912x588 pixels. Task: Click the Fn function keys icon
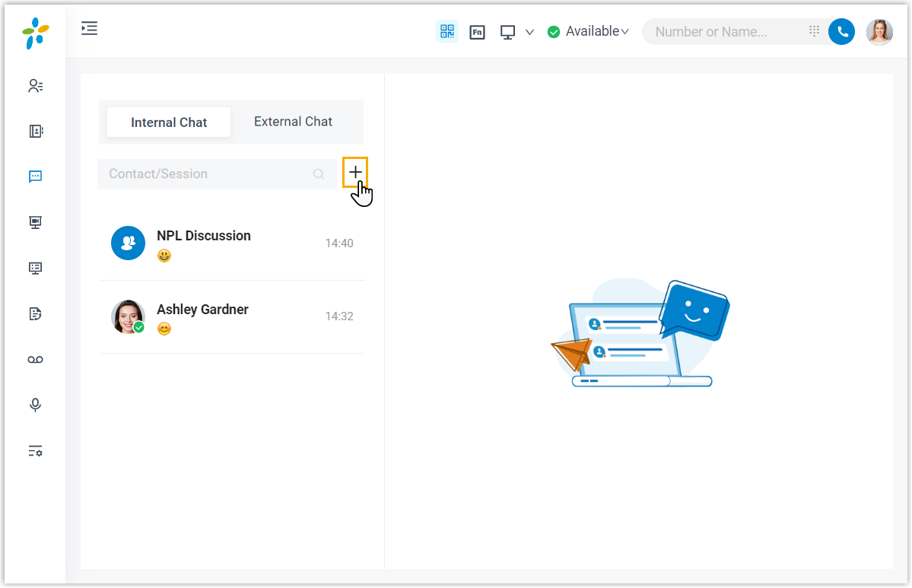[x=477, y=32]
